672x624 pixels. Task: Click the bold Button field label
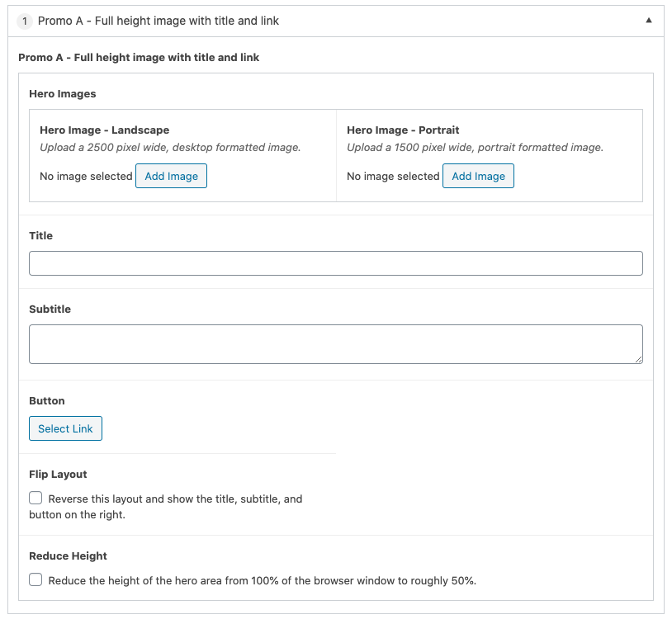[x=47, y=401]
